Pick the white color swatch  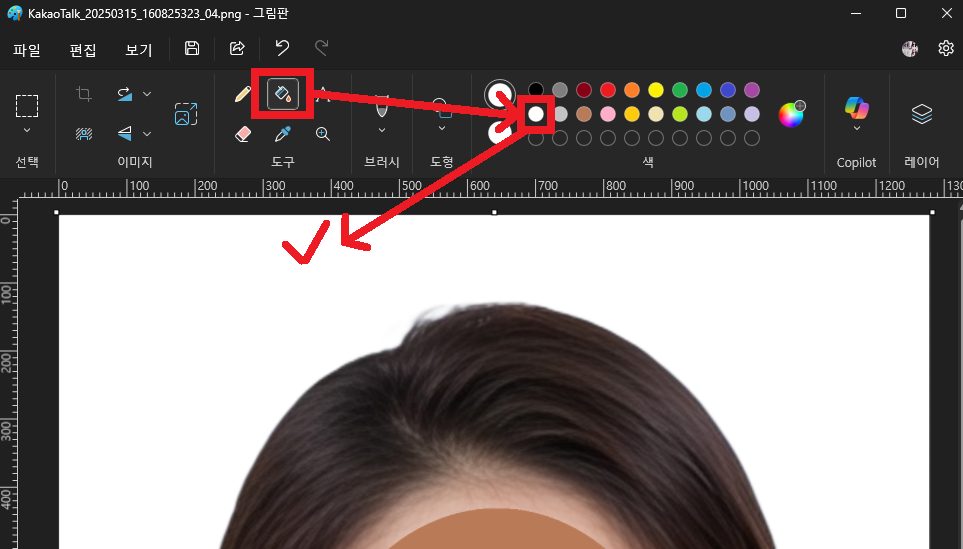536,114
